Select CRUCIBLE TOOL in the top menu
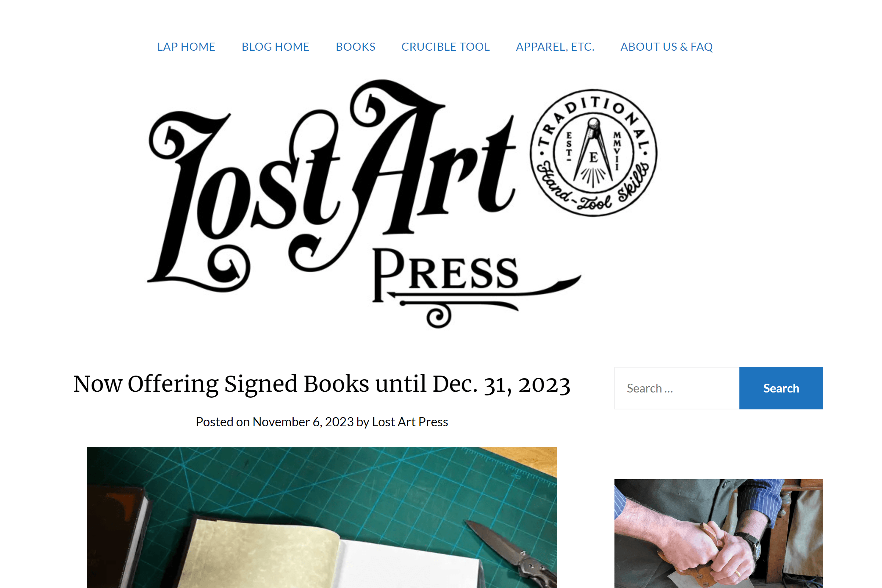This screenshot has width=882, height=588. (x=445, y=47)
